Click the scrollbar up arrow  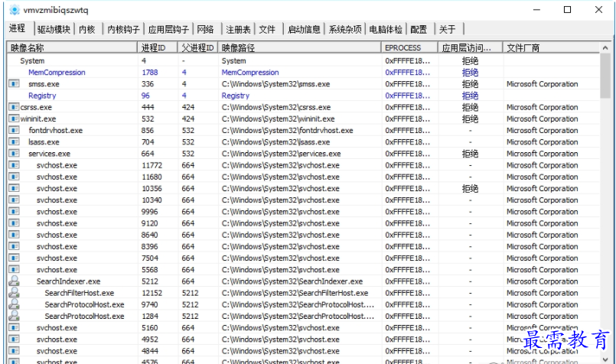point(605,47)
